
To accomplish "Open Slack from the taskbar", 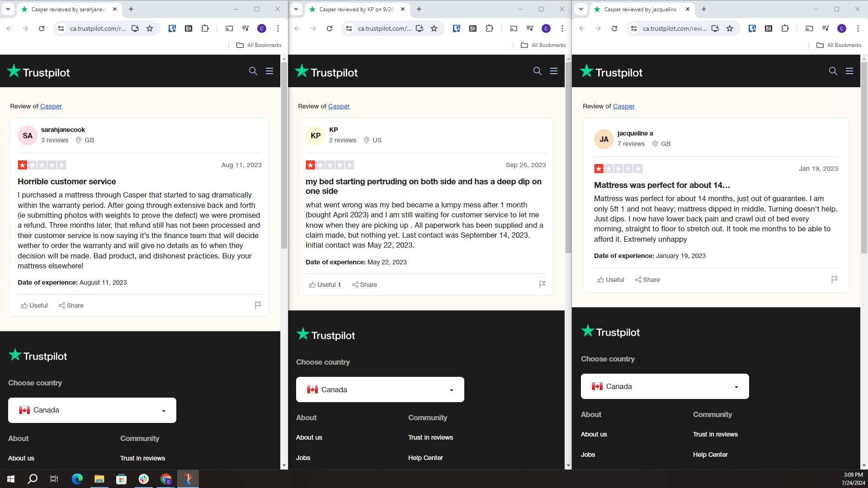I will (x=144, y=479).
